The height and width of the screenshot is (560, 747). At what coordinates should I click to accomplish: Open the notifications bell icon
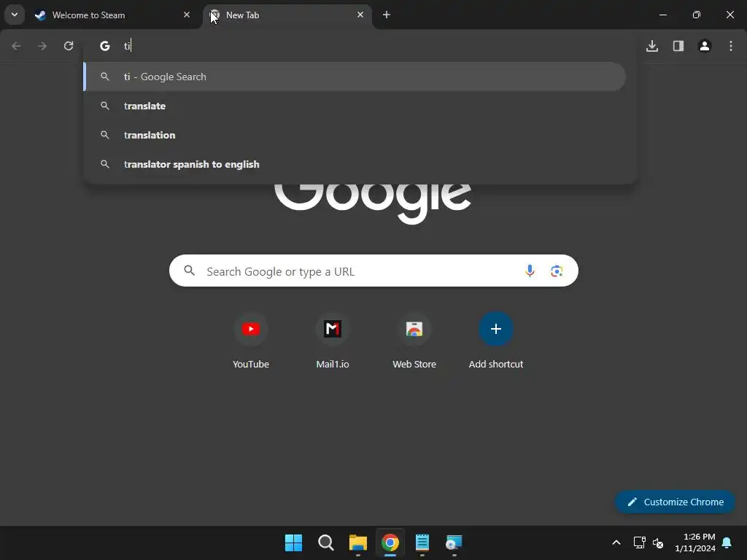coord(727,542)
